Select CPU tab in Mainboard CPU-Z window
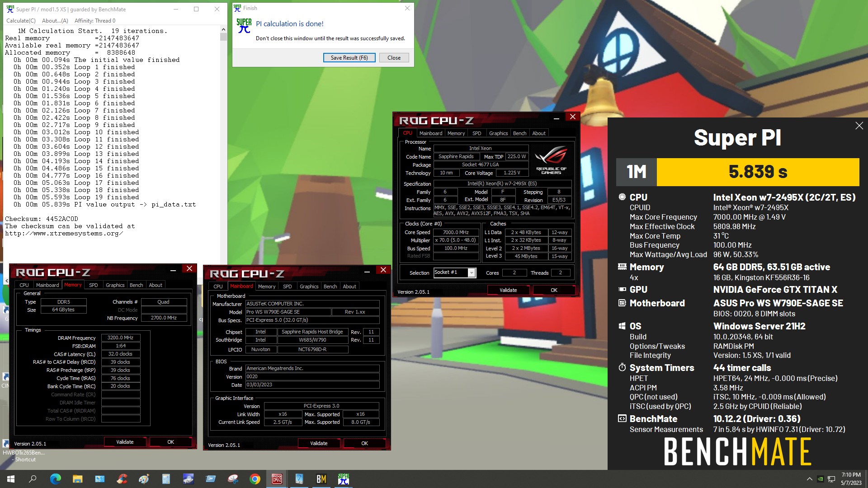 click(x=218, y=286)
